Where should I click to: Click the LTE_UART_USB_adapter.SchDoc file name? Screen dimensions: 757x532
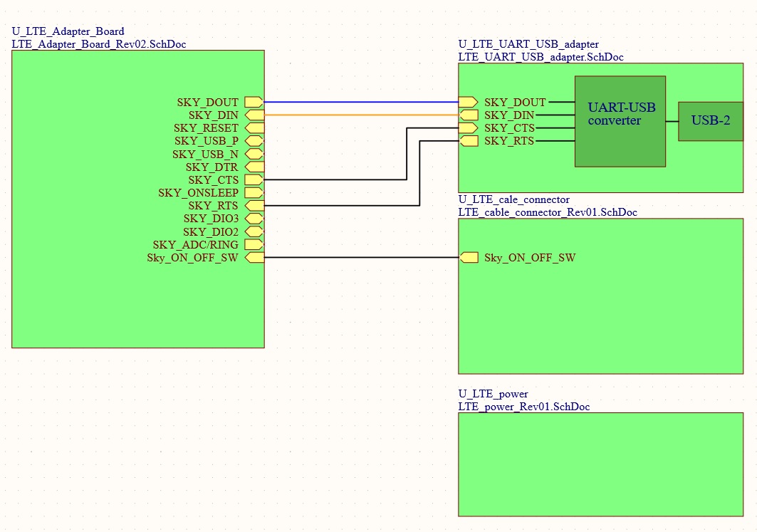pos(541,57)
